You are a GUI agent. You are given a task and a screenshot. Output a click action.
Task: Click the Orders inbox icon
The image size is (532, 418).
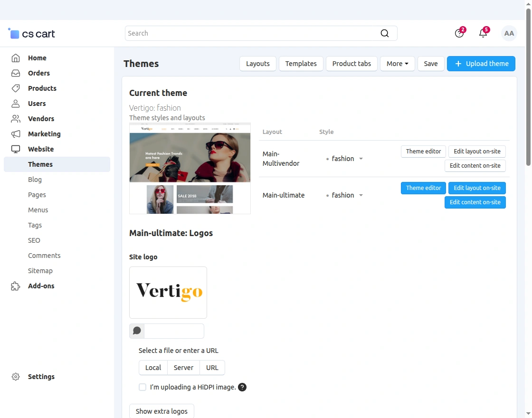coord(16,73)
